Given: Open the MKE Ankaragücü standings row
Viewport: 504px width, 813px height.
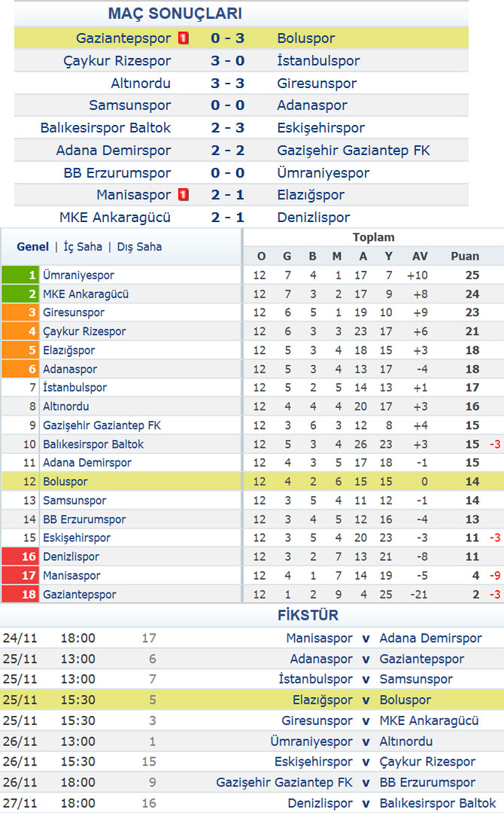Looking at the screenshot, I should [x=252, y=294].
